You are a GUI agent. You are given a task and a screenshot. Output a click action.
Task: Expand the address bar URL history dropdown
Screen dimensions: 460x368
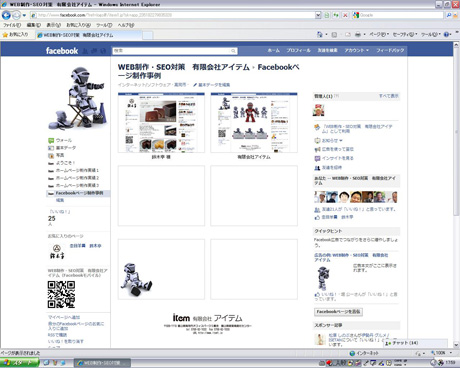tap(318, 15)
